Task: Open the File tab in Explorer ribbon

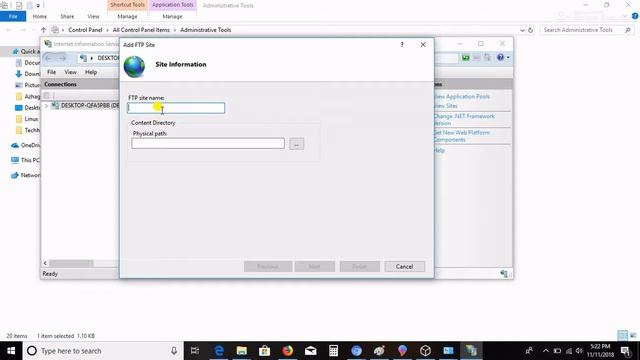Action: pyautogui.click(x=13, y=16)
